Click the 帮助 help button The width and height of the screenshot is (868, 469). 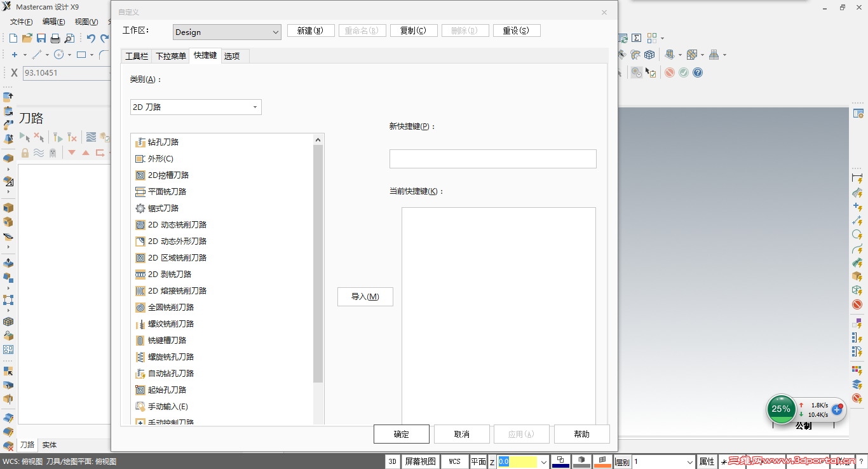point(582,434)
